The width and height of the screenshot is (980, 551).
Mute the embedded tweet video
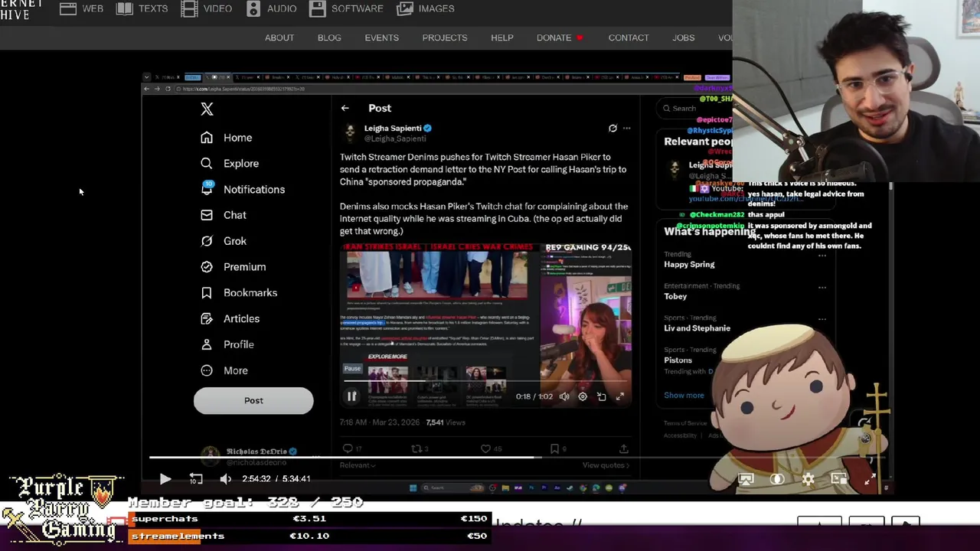coord(564,396)
